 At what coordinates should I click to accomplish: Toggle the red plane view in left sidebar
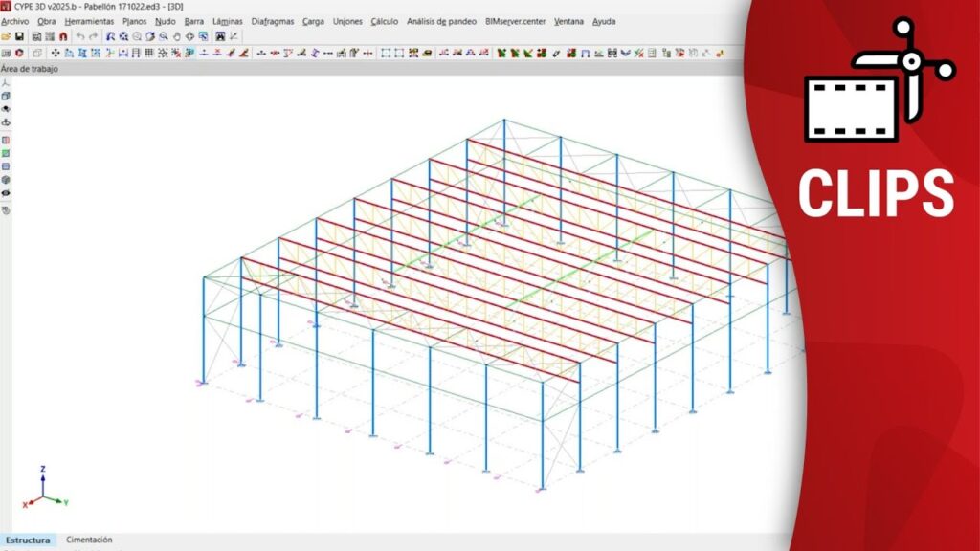(x=6, y=140)
